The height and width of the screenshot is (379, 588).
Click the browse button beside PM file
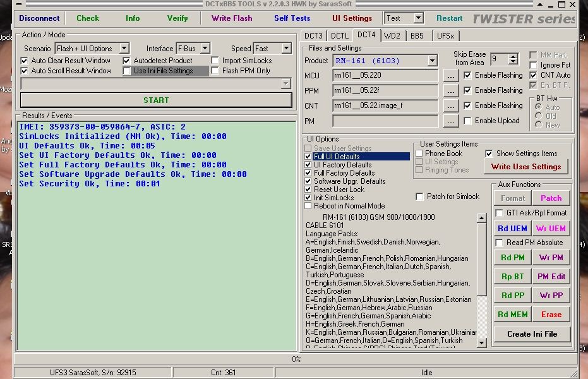tap(450, 121)
